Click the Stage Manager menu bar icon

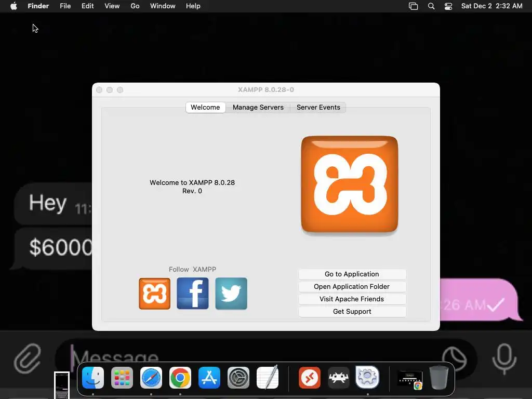tap(413, 6)
